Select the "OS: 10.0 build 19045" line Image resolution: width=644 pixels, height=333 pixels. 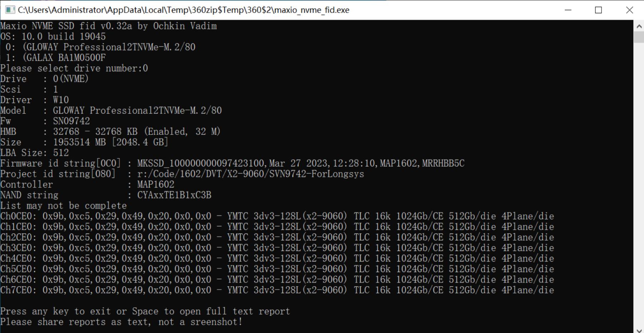[53, 36]
